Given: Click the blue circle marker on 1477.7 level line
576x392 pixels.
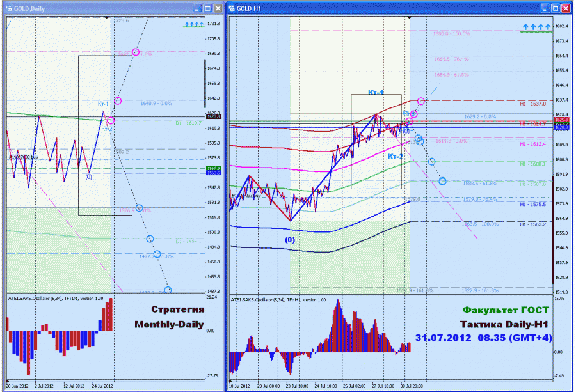Looking at the screenshot, I should [157, 254].
